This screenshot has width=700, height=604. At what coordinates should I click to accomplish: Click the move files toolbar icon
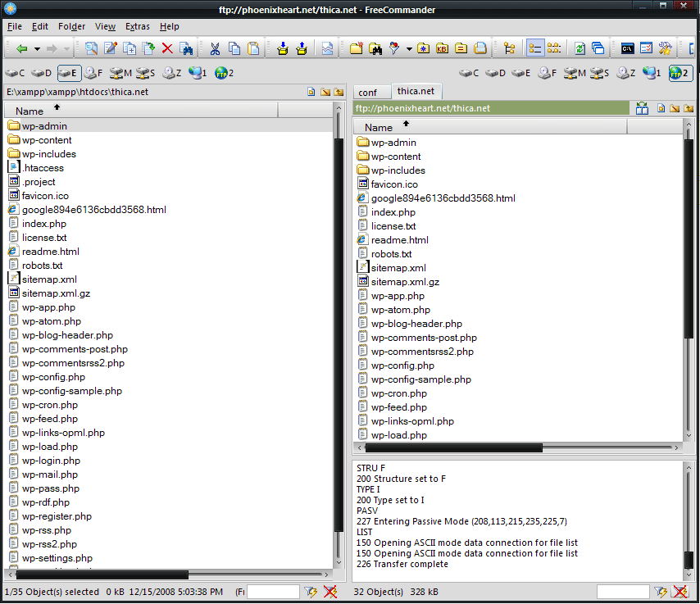click(148, 48)
